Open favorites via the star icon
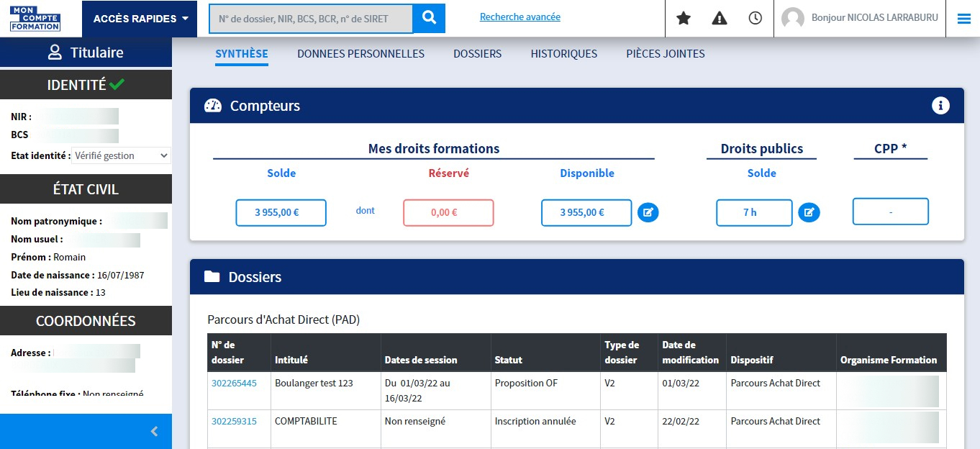 coord(684,19)
